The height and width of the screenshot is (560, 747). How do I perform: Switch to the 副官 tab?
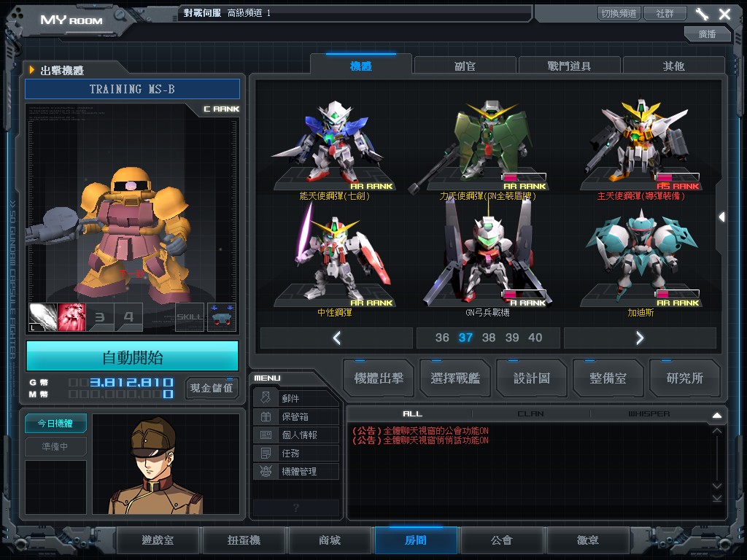tap(465, 66)
